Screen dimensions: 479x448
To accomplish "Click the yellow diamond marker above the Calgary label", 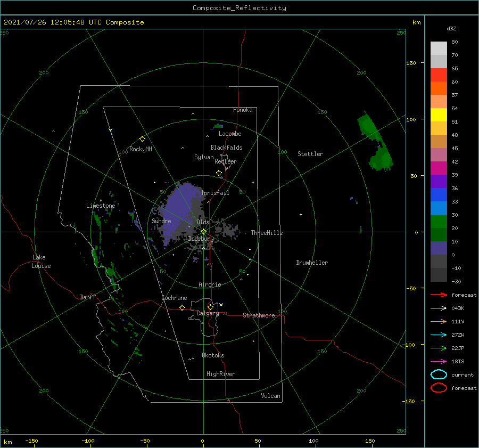I will tap(210, 307).
